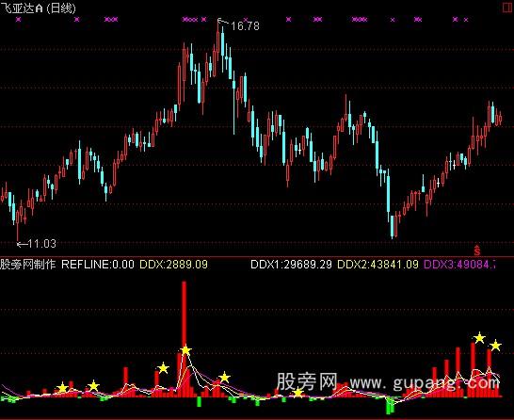Click the tallest red DDX histogram bar

click(185, 339)
